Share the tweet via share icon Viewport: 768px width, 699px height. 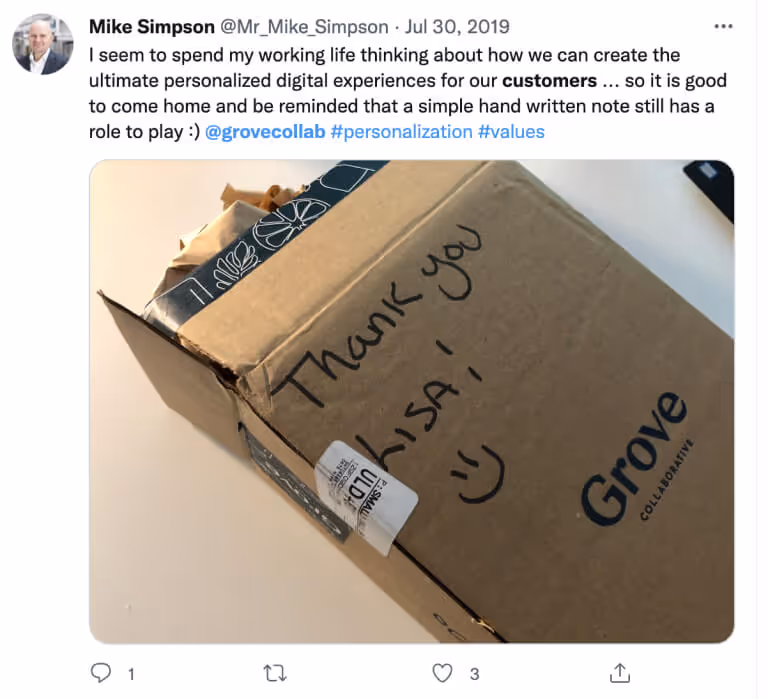620,673
